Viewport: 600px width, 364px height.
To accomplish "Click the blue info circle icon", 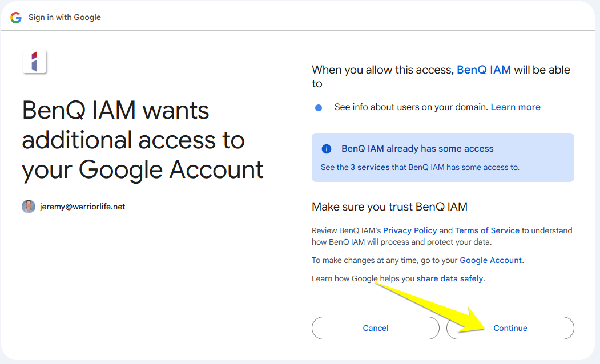I will click(327, 149).
